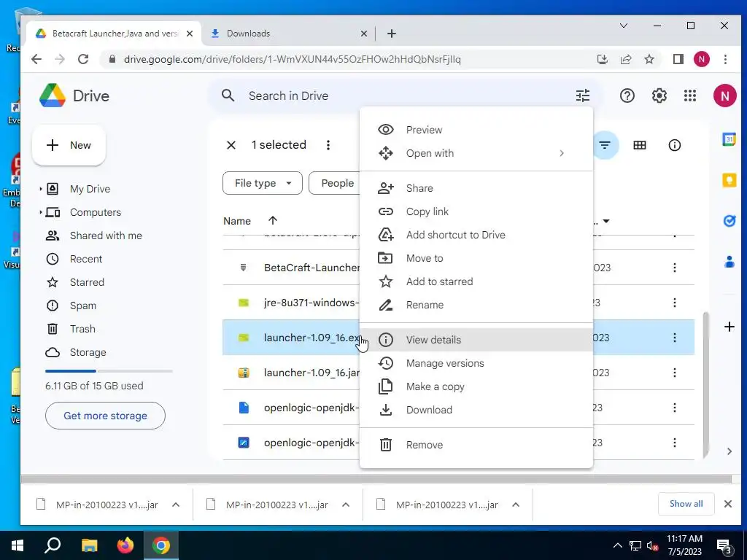Open Google Tasks side panel icon

point(729,220)
